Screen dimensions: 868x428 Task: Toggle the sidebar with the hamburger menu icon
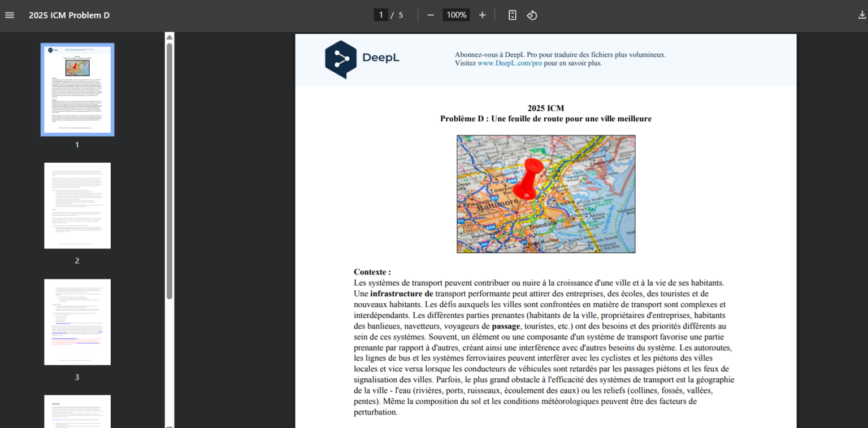pyautogui.click(x=10, y=15)
